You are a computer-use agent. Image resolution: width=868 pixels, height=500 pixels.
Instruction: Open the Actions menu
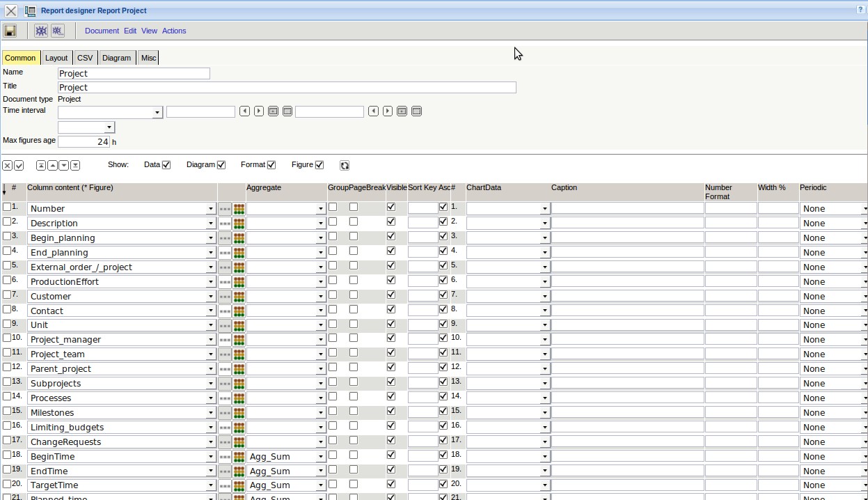pyautogui.click(x=174, y=31)
